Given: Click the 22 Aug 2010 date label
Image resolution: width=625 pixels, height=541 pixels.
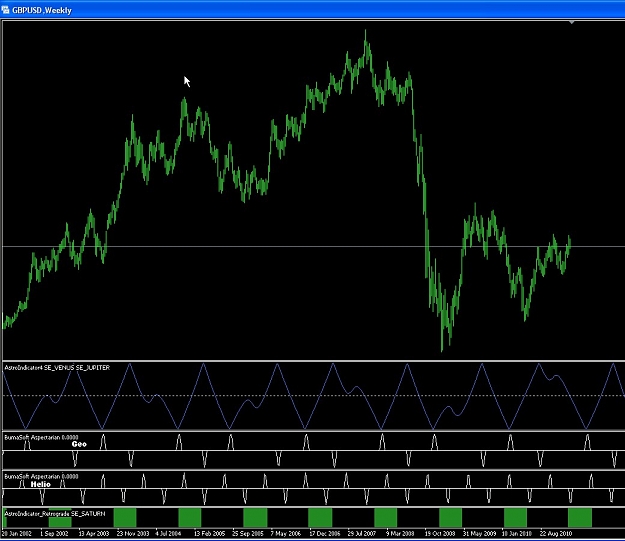Looking at the screenshot, I should [556, 533].
